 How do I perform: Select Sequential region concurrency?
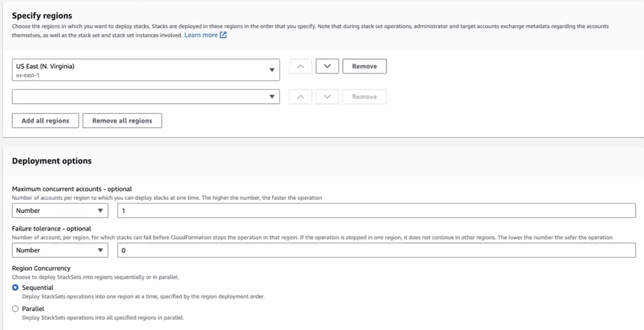point(15,288)
